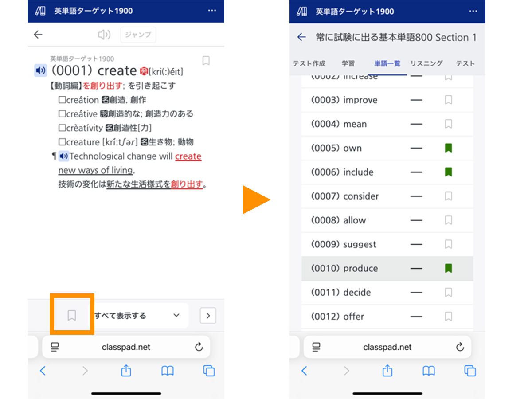Reload the page on the create word screen
Screen dimensions: 532x399
pyautogui.click(x=199, y=347)
